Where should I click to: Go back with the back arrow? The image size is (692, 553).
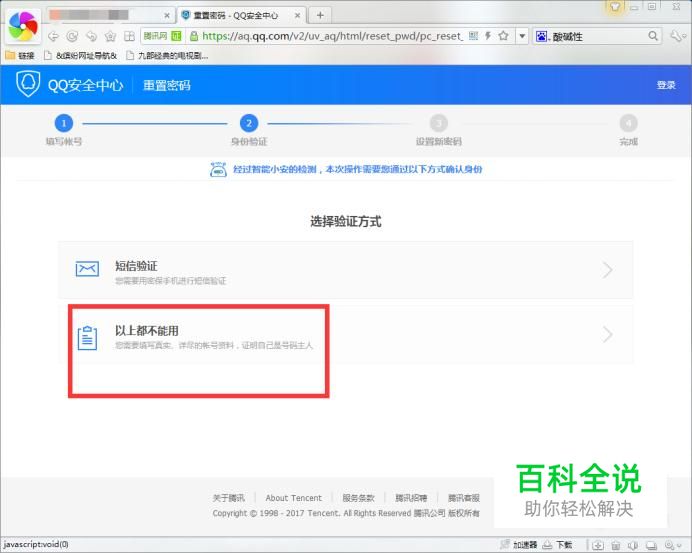pos(53,36)
